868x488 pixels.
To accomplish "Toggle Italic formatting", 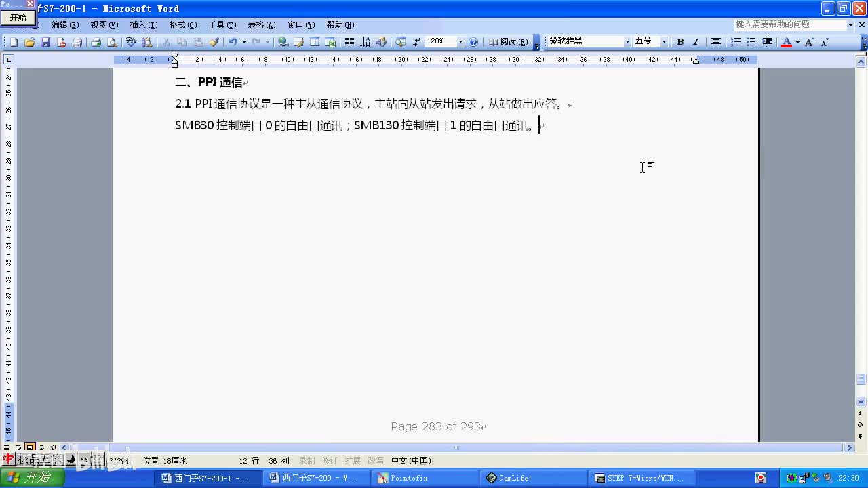I will pyautogui.click(x=696, y=42).
